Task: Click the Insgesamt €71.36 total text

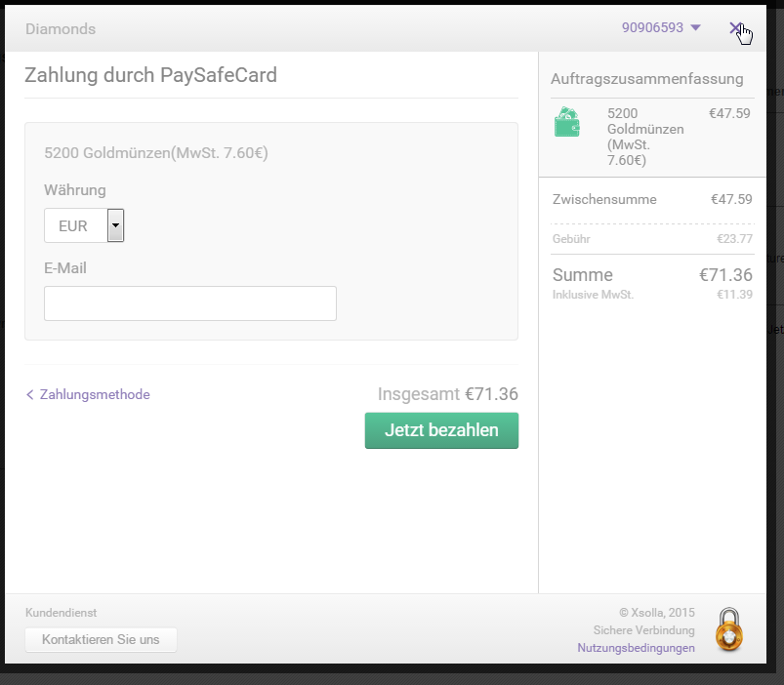Action: coord(447,394)
